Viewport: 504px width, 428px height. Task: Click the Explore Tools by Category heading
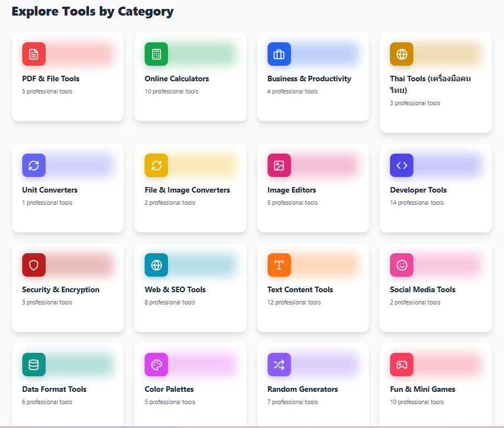(x=93, y=11)
